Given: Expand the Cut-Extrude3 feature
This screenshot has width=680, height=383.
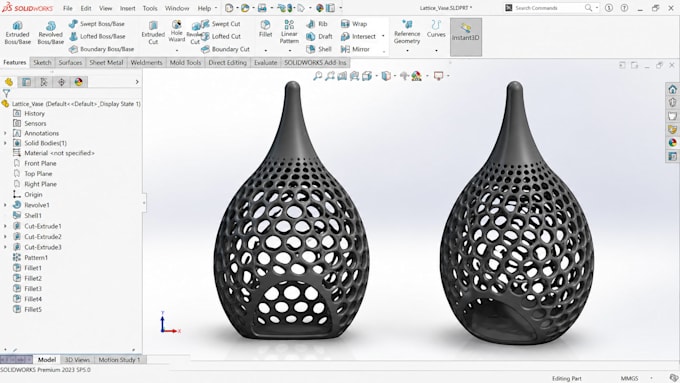Looking at the screenshot, I should coord(5,247).
